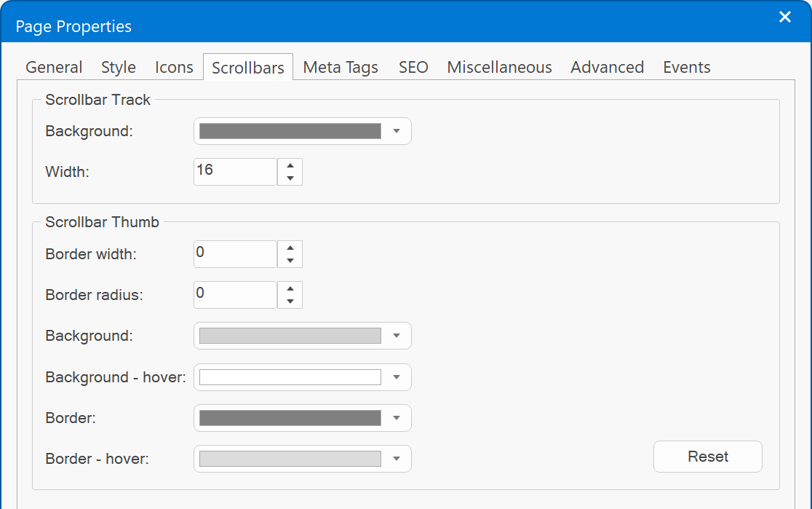Decrease Border radius with down arrow
Image resolution: width=812 pixels, height=509 pixels.
[x=290, y=301]
